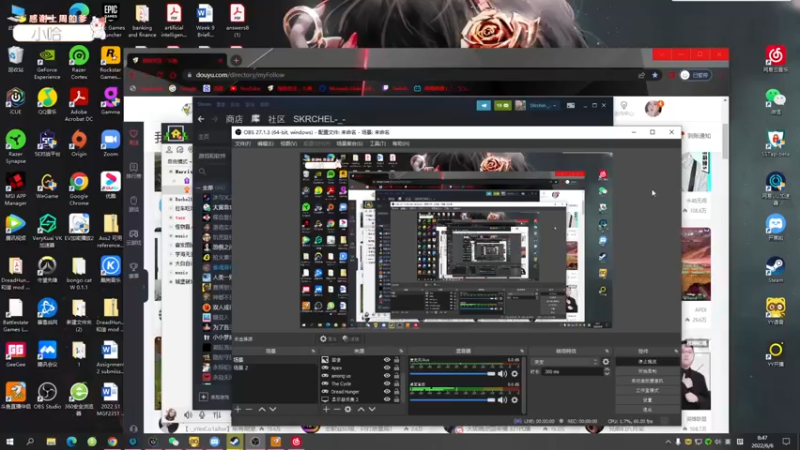
Task: Toggle the lock on Dread Hunger source
Action: (x=396, y=392)
